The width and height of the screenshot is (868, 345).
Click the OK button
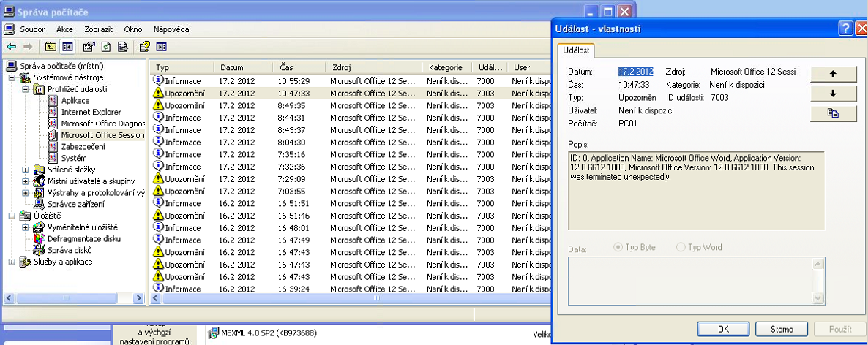[723, 329]
